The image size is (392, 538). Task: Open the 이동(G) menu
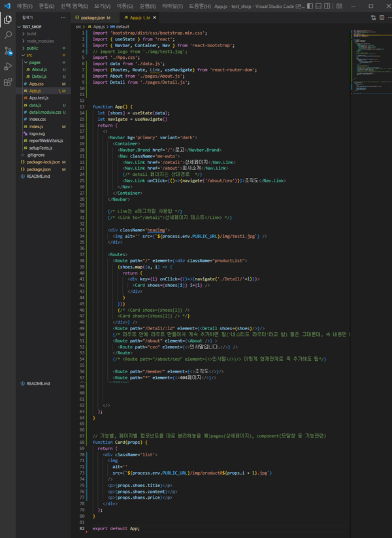coord(125,6)
